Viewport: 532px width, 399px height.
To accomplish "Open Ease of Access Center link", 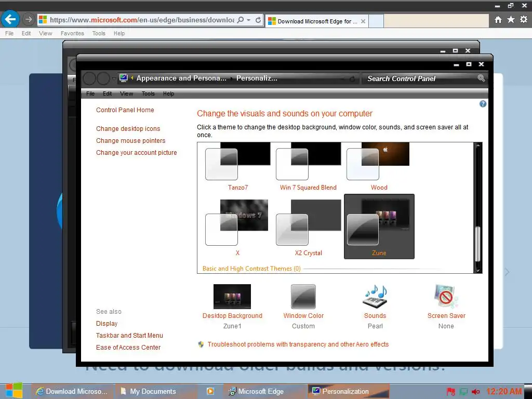I will point(128,348).
